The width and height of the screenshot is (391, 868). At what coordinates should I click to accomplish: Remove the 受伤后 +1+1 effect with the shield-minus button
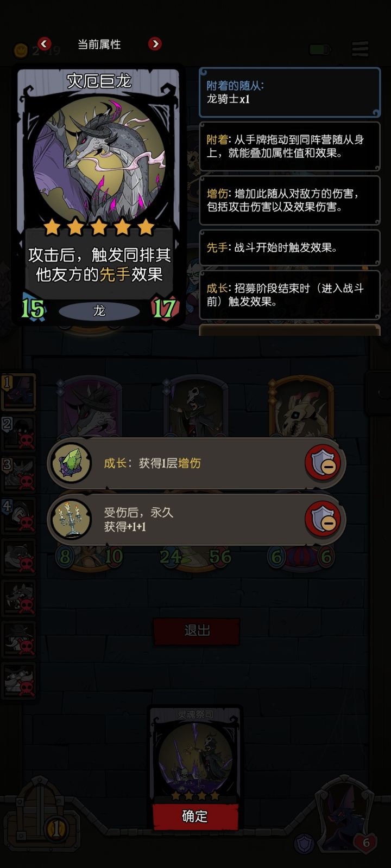[x=323, y=519]
